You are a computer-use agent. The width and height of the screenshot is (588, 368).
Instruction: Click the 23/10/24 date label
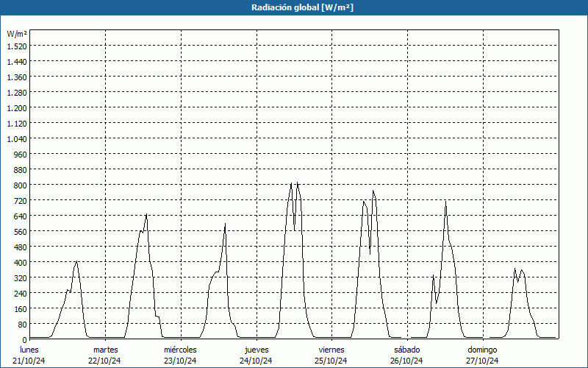(180, 361)
